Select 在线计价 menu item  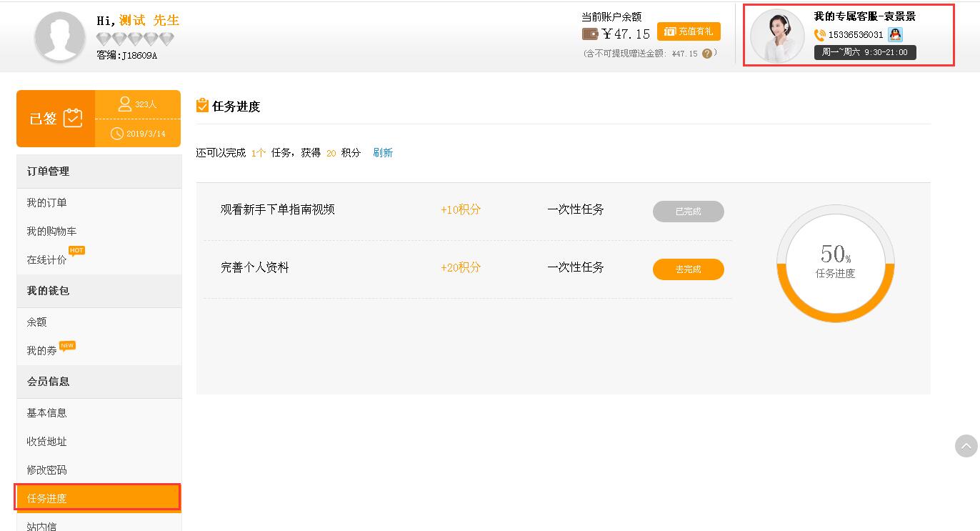47,260
